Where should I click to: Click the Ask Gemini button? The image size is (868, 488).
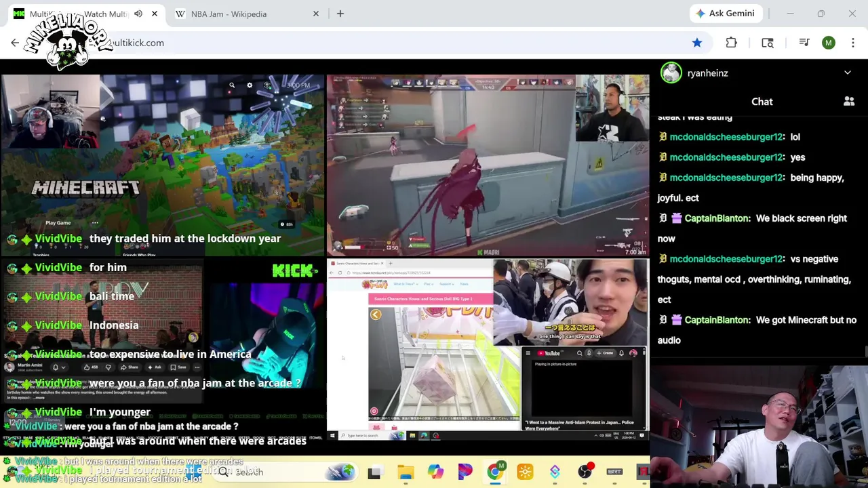tap(724, 14)
